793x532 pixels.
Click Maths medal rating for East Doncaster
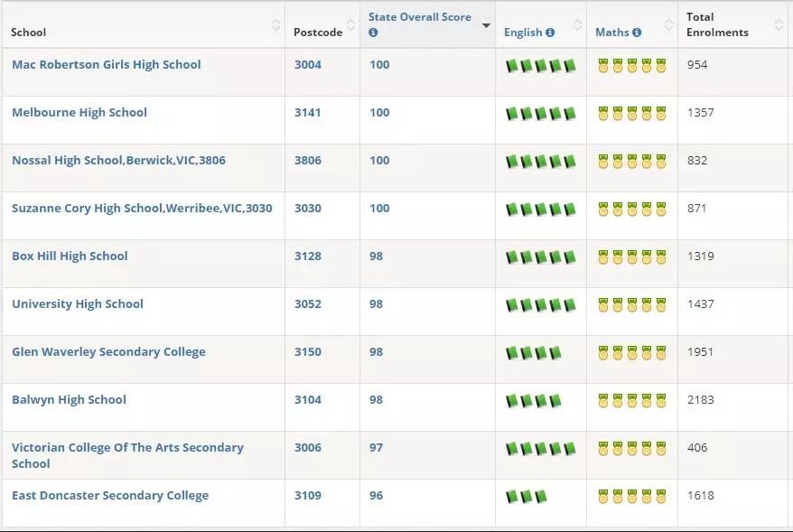[x=631, y=496]
